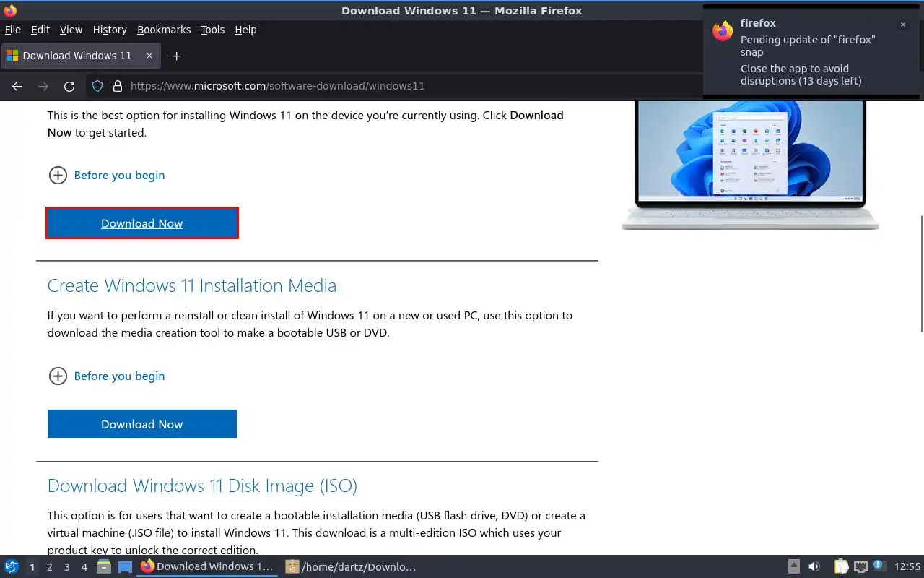924x578 pixels.
Task: Click the update notifier tray icon
Action: (x=879, y=566)
